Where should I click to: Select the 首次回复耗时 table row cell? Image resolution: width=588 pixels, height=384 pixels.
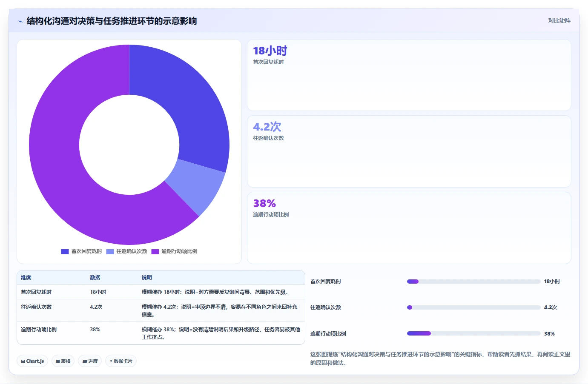coord(36,292)
